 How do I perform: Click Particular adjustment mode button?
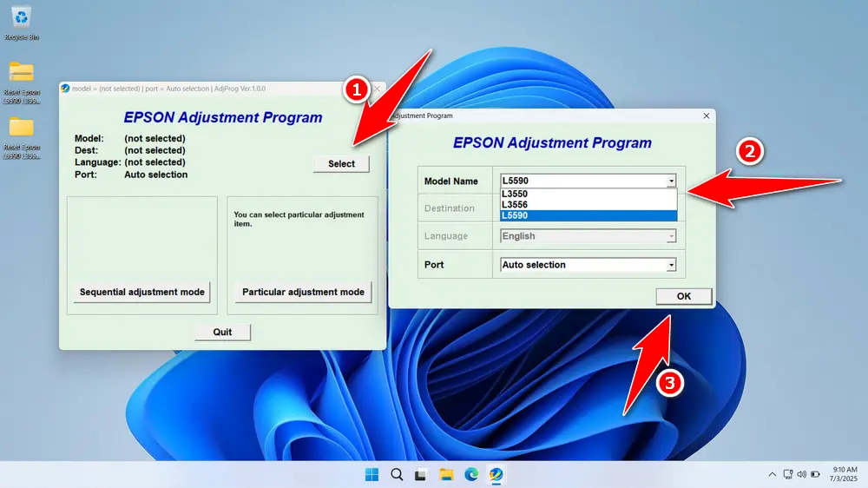point(303,292)
